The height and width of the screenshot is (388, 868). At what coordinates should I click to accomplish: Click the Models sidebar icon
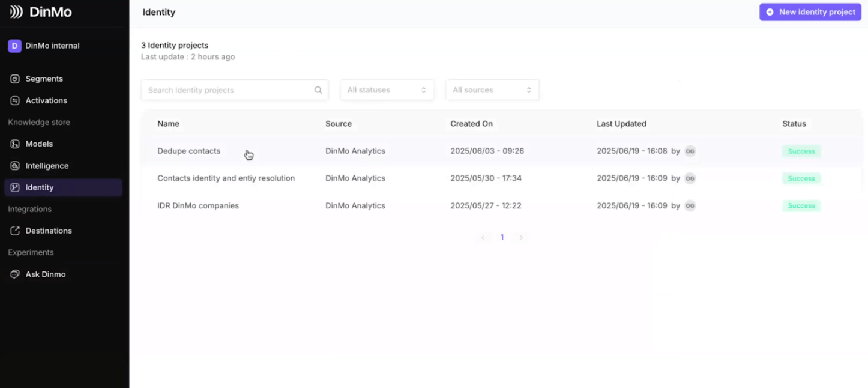[x=15, y=144]
